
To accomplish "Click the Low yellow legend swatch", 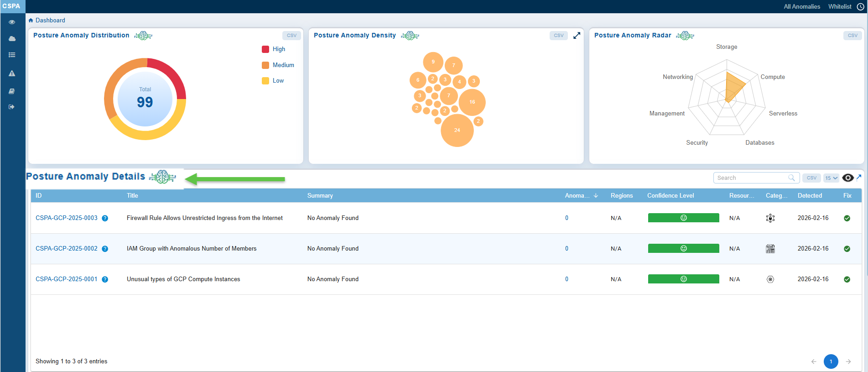I will pyautogui.click(x=265, y=81).
